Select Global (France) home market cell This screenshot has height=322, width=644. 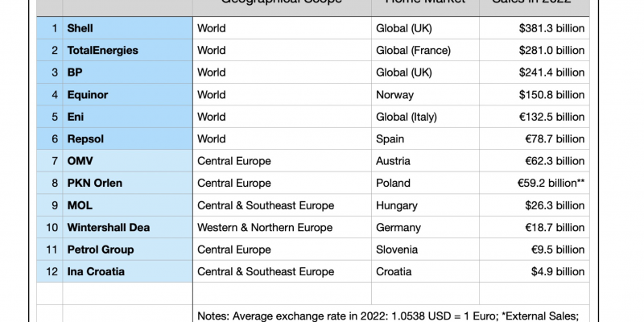tap(425, 50)
